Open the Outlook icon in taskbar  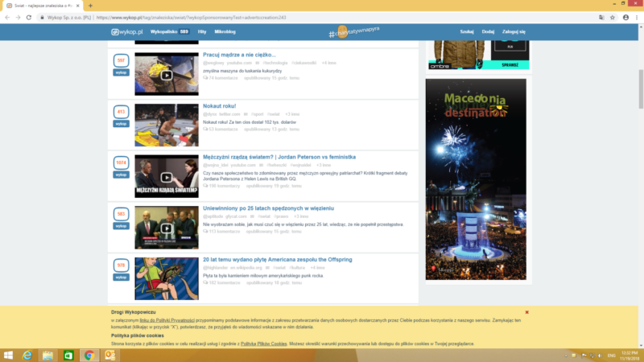109,356
